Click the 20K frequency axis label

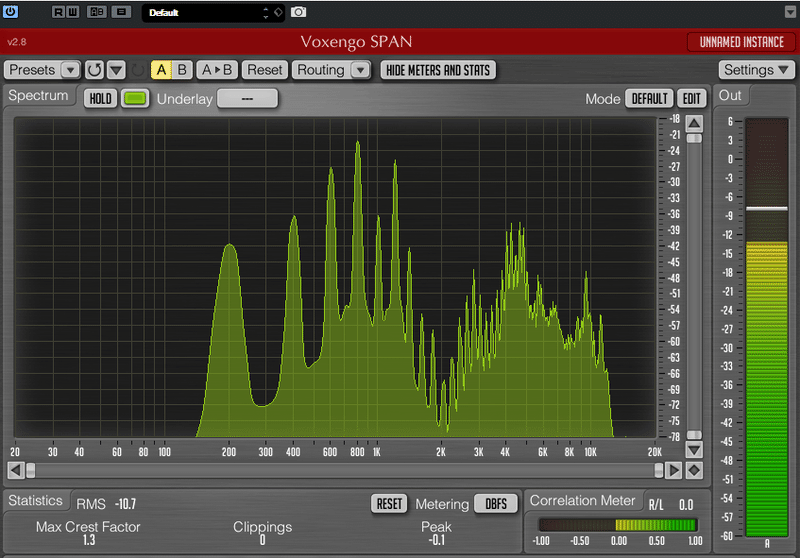click(x=655, y=452)
